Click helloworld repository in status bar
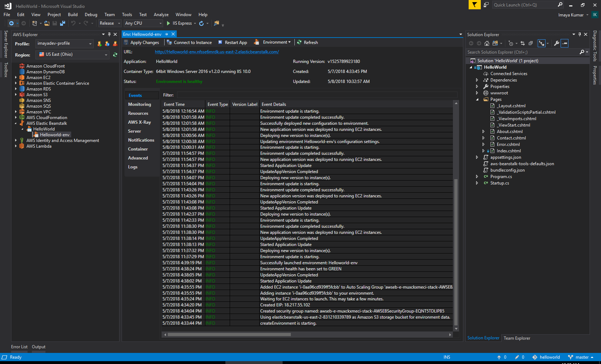This screenshot has width=601, height=364. click(x=546, y=357)
